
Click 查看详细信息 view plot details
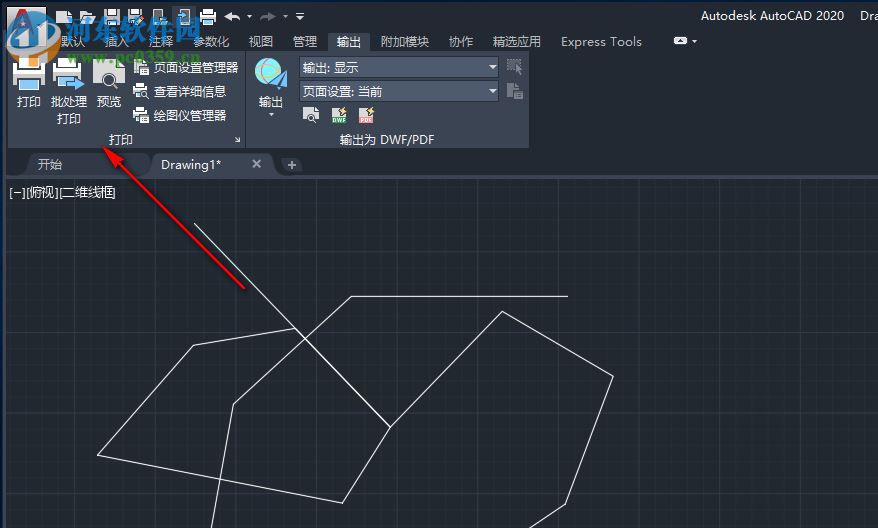(180, 91)
